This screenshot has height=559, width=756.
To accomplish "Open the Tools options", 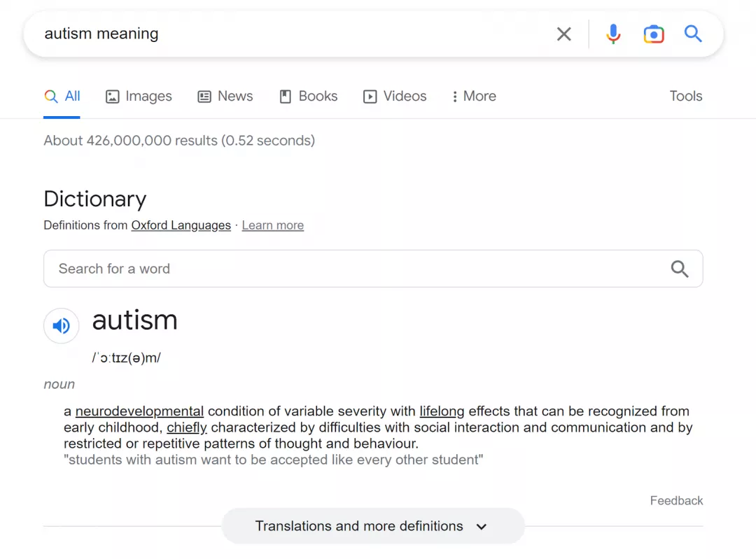I will (x=685, y=97).
